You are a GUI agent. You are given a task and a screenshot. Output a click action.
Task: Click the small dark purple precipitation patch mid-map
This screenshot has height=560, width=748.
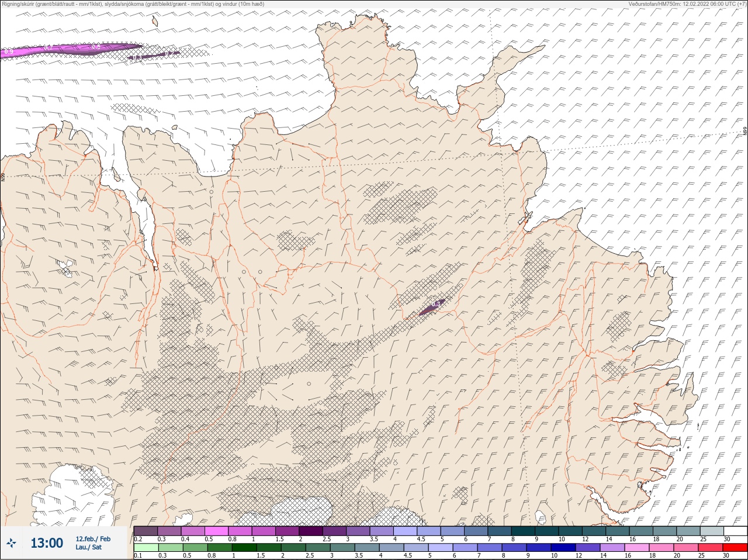point(432,306)
